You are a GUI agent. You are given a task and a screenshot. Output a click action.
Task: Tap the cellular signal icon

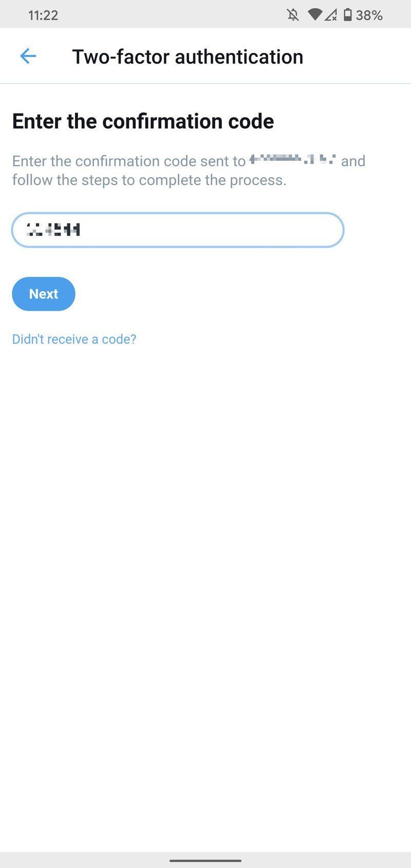330,15
